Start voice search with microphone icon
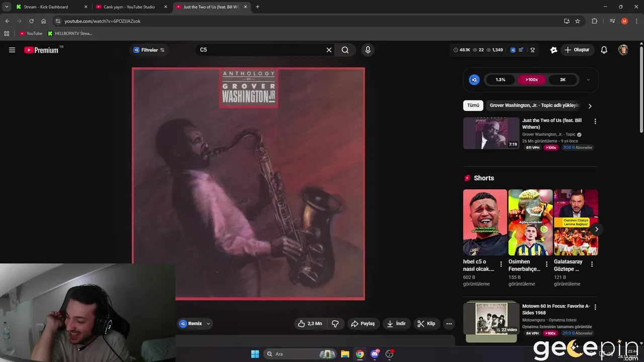Image resolution: width=644 pixels, height=362 pixels. coord(368,50)
